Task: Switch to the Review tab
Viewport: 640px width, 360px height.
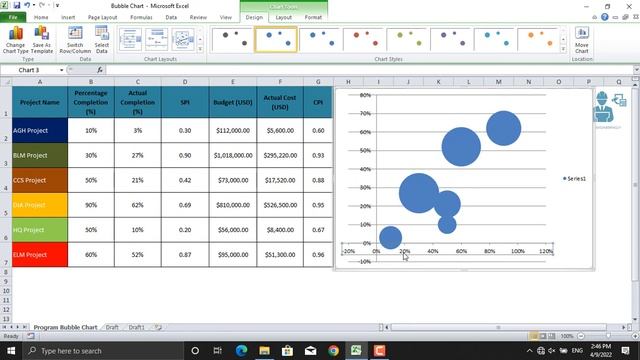Action: click(198, 17)
